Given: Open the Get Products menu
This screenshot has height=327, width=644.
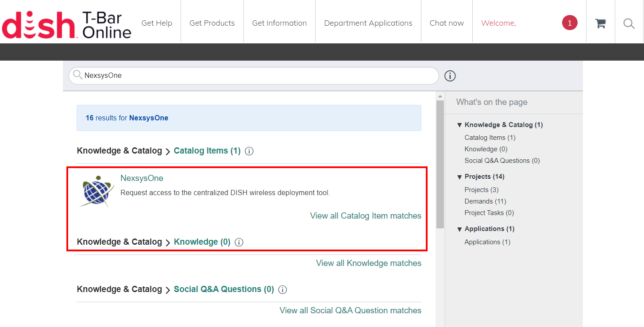Looking at the screenshot, I should (212, 23).
